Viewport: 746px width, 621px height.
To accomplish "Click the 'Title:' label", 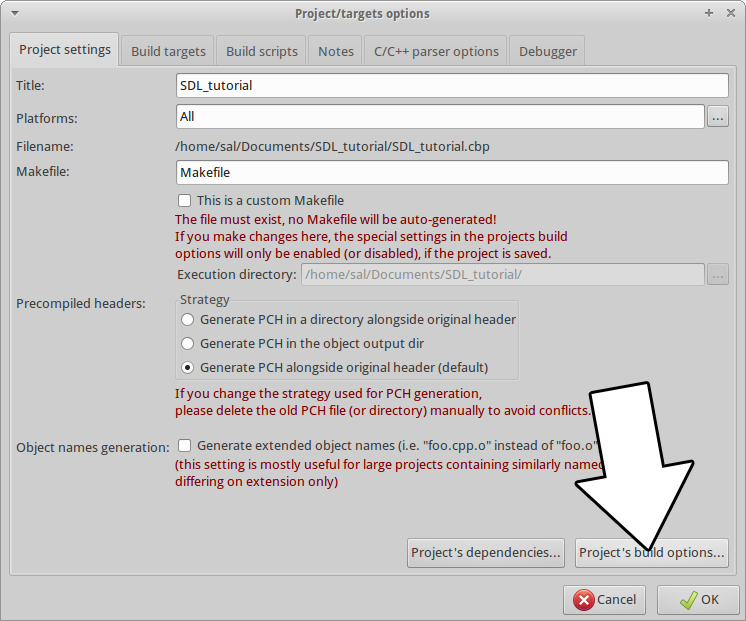I will 30,86.
